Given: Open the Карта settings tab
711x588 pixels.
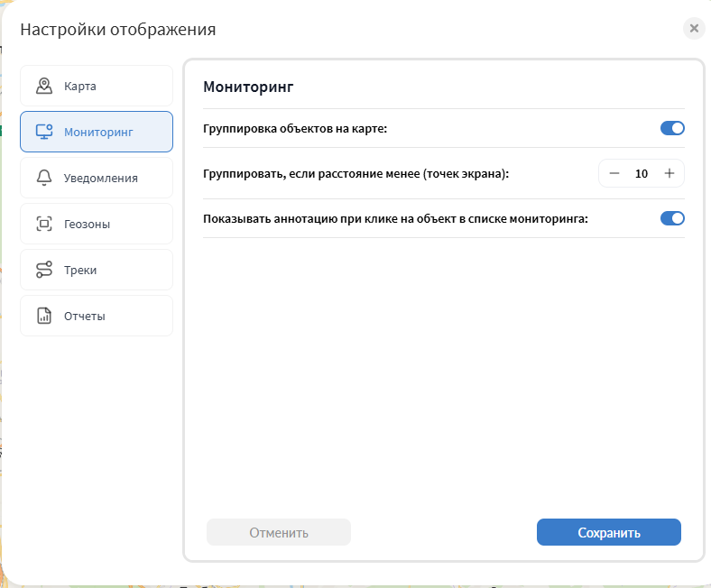Looking at the screenshot, I should coord(97,86).
